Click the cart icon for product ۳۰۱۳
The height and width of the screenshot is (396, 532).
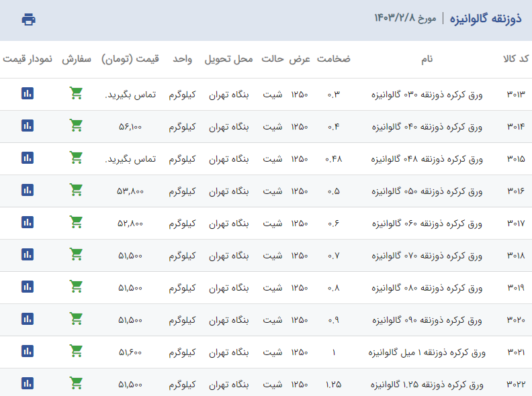pyautogui.click(x=77, y=93)
